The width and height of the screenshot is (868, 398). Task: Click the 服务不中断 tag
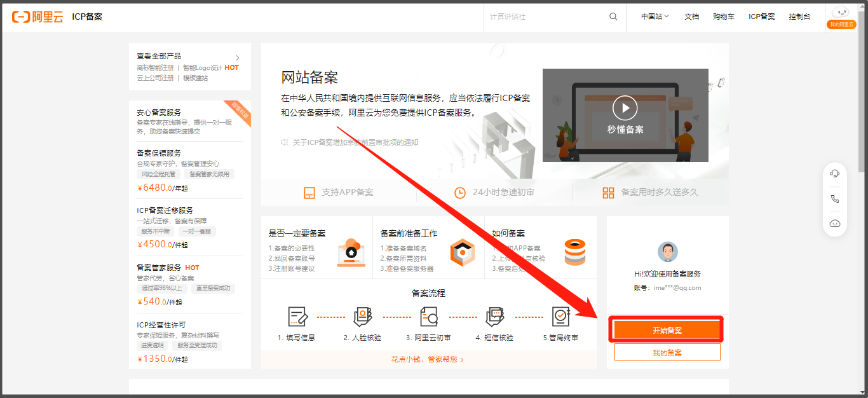click(x=155, y=231)
